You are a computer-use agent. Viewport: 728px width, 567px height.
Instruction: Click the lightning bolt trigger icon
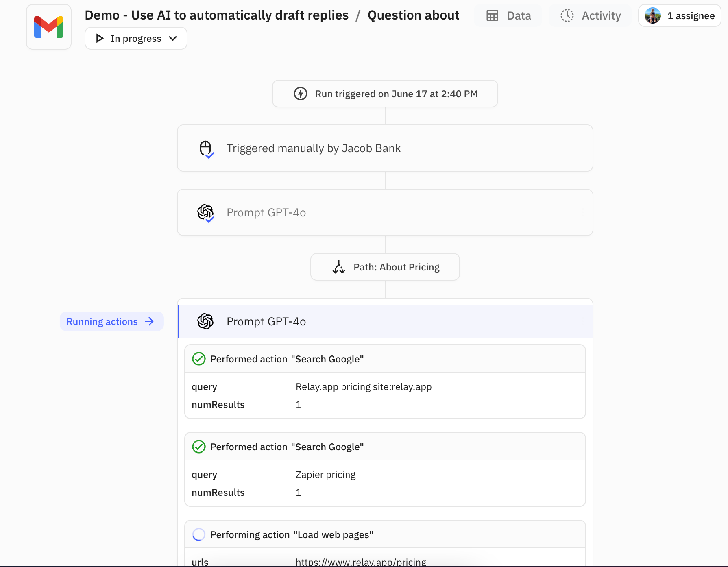point(301,94)
